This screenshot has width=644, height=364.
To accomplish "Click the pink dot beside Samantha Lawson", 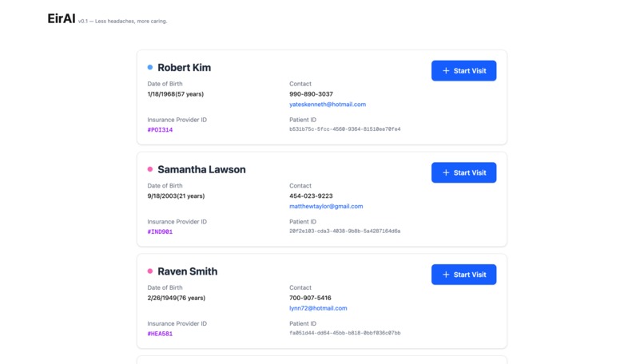I will pyautogui.click(x=150, y=169).
